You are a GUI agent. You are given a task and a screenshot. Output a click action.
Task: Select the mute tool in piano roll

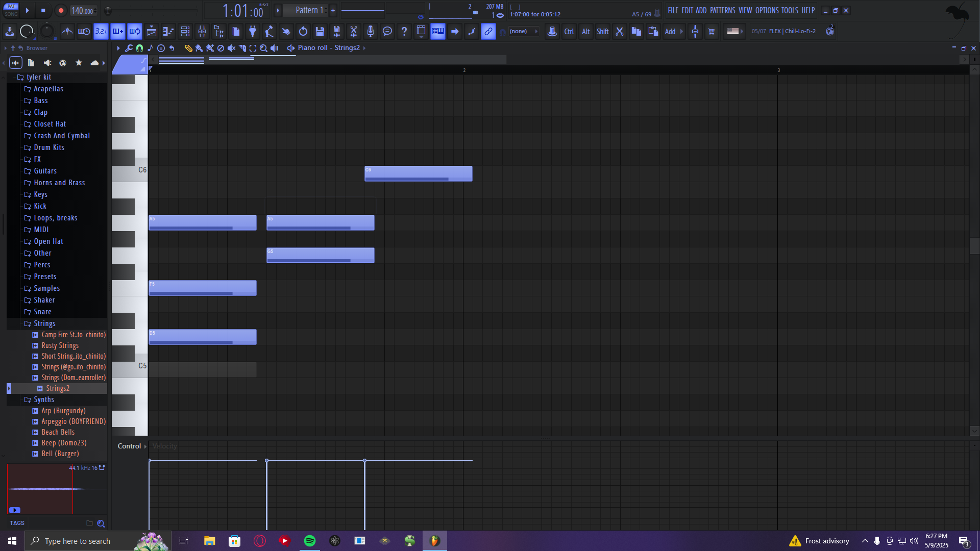pyautogui.click(x=231, y=48)
